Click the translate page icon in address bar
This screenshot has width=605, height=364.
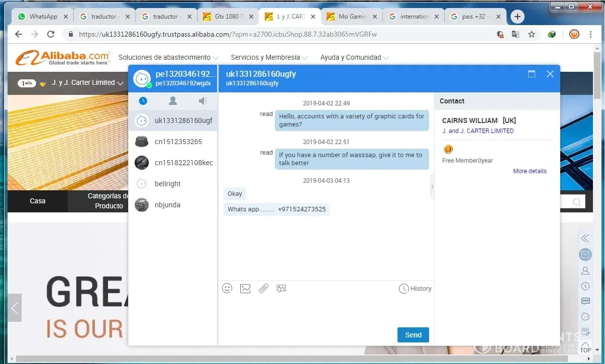(x=516, y=34)
